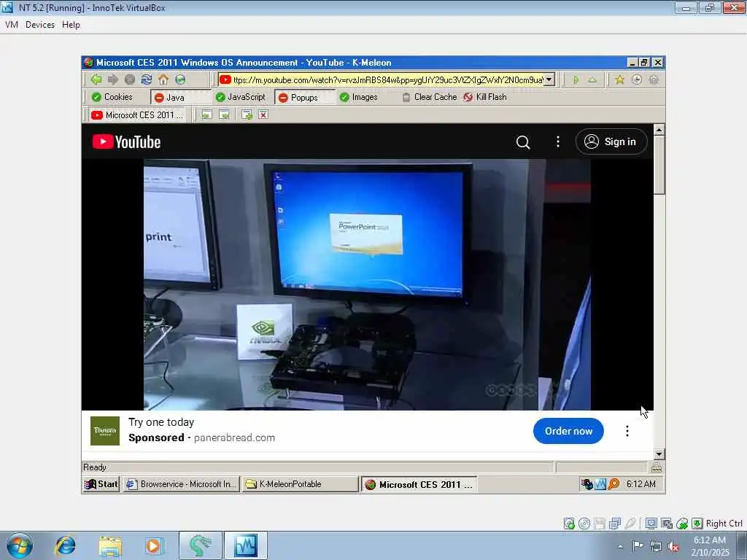Close the current tab with the red X icon
747x560 pixels.
[263, 114]
